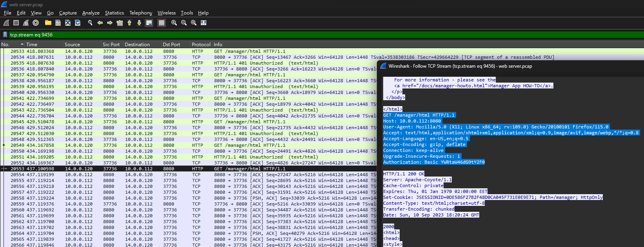644x247 pixels.
Task: Open the Telephony menu
Action: [141, 13]
